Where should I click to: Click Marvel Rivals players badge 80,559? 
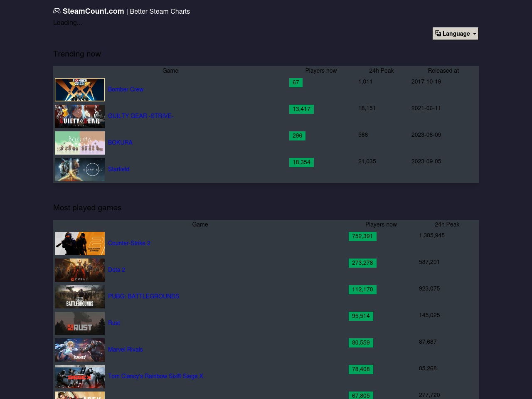pyautogui.click(x=361, y=343)
